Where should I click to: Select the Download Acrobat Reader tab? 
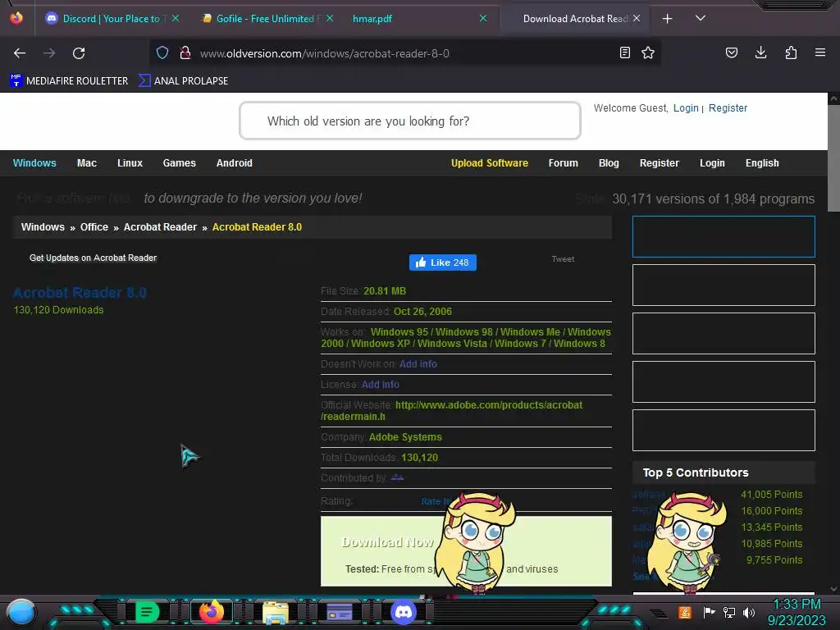pos(575,19)
